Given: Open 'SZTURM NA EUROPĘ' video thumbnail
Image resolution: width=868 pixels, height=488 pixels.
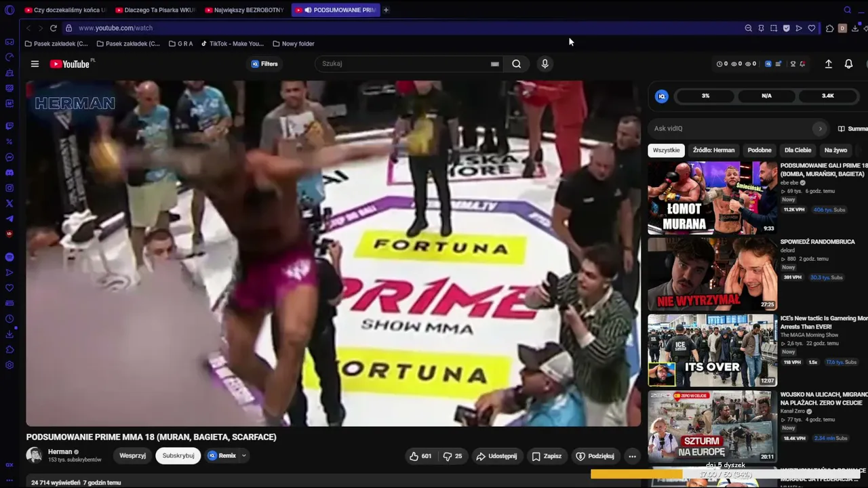Looking at the screenshot, I should point(712,427).
